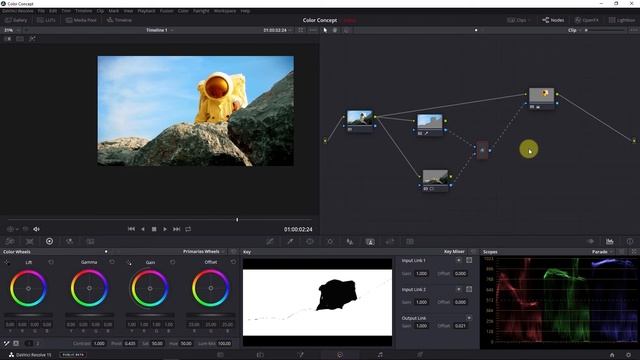640x360 pixels.
Task: Open the viewer zoom percentage dropdown
Action: click(x=12, y=30)
